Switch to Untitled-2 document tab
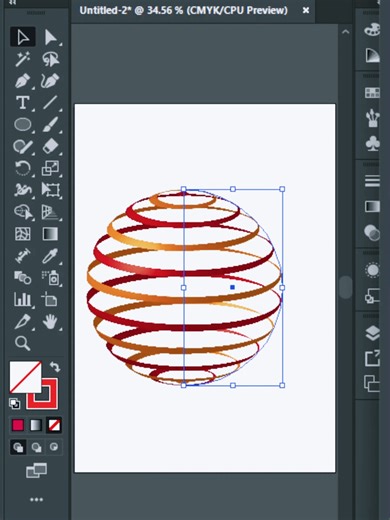 point(183,10)
